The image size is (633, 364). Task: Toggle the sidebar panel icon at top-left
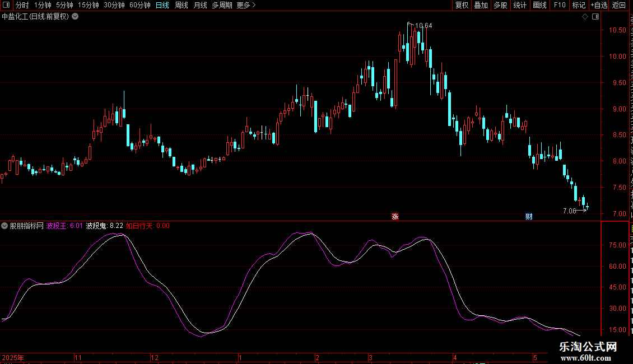6,5
